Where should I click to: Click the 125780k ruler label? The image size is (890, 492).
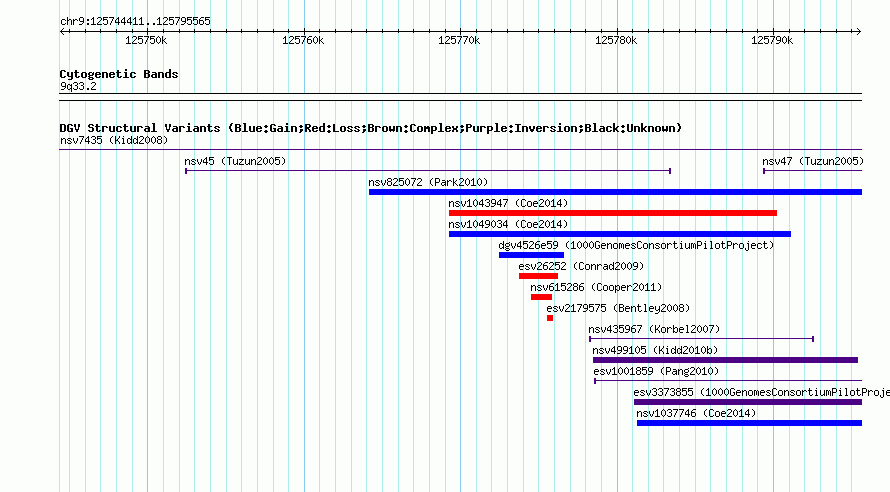coord(616,40)
